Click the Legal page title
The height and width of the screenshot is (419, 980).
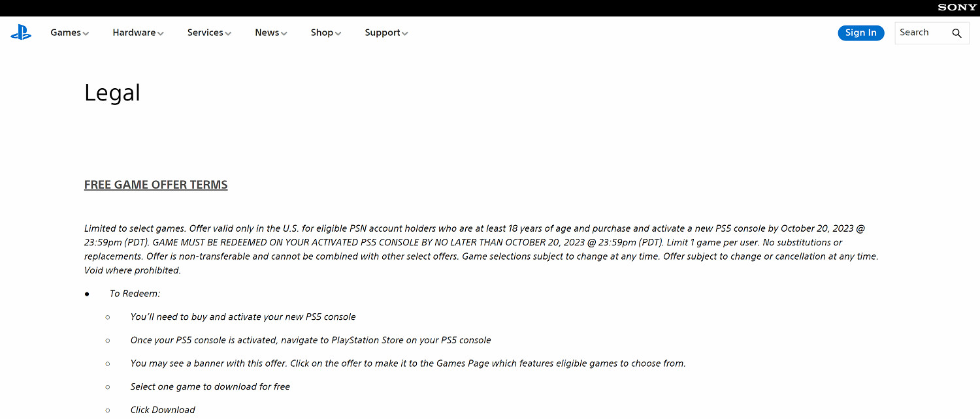point(112,93)
